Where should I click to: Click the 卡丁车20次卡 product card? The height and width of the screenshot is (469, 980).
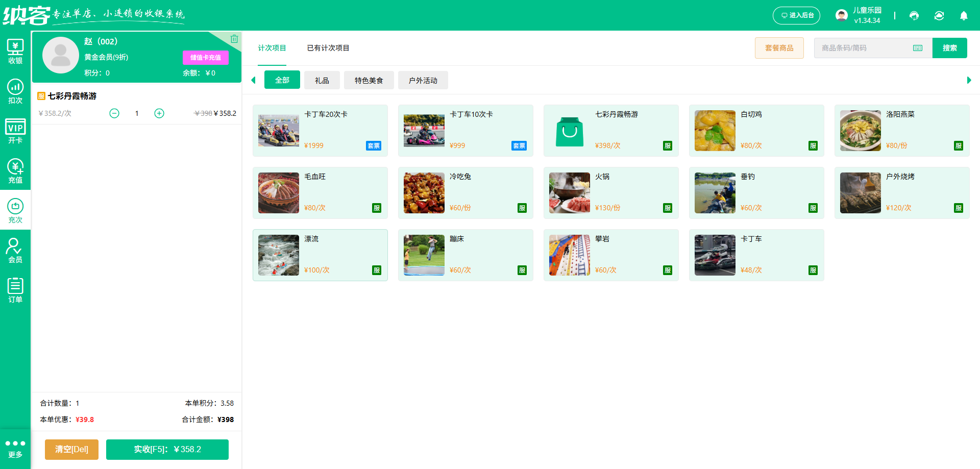coord(320,131)
